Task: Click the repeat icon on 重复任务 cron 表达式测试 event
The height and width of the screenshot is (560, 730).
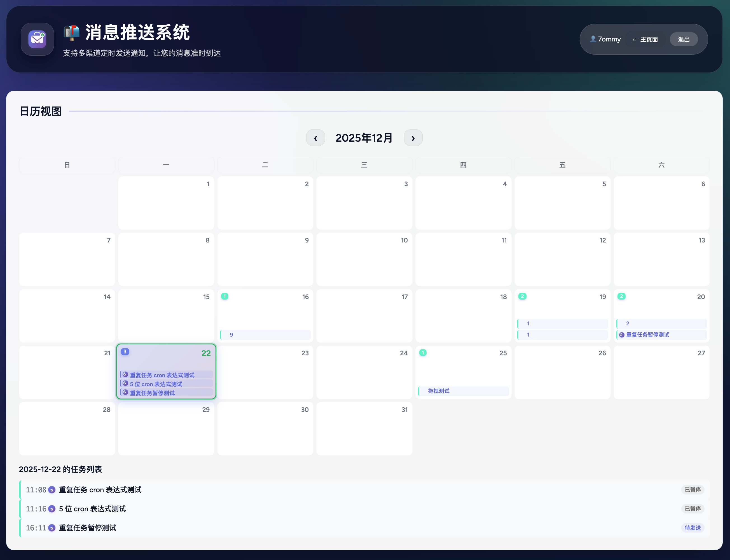Action: 125,374
